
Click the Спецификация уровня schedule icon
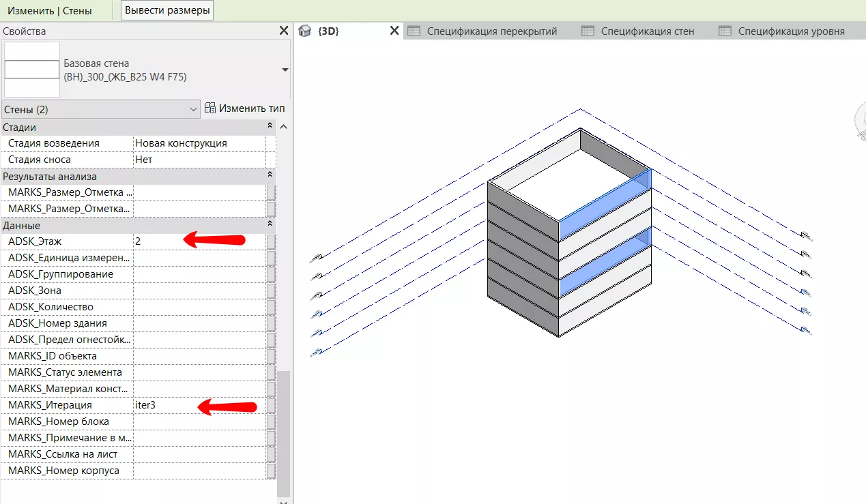click(725, 31)
